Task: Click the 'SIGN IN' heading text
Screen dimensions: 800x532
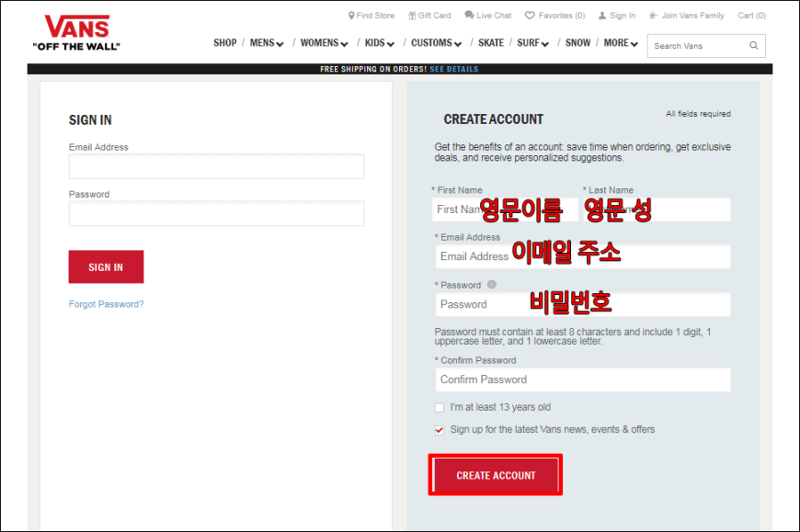Action: (x=90, y=120)
